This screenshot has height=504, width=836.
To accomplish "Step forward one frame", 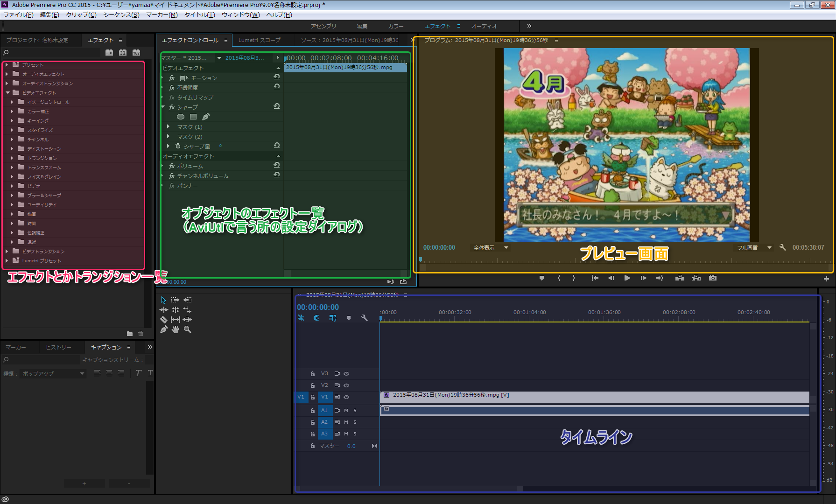I will [x=644, y=278].
